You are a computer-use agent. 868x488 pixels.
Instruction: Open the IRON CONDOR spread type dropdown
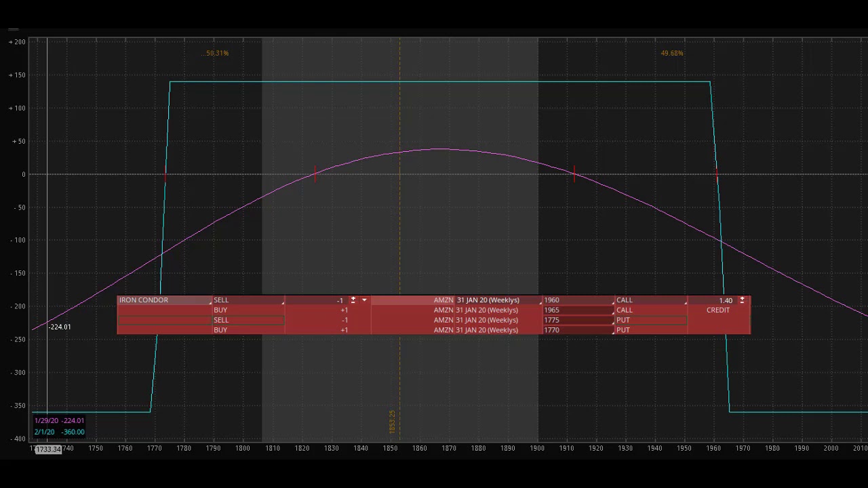pyautogui.click(x=163, y=300)
